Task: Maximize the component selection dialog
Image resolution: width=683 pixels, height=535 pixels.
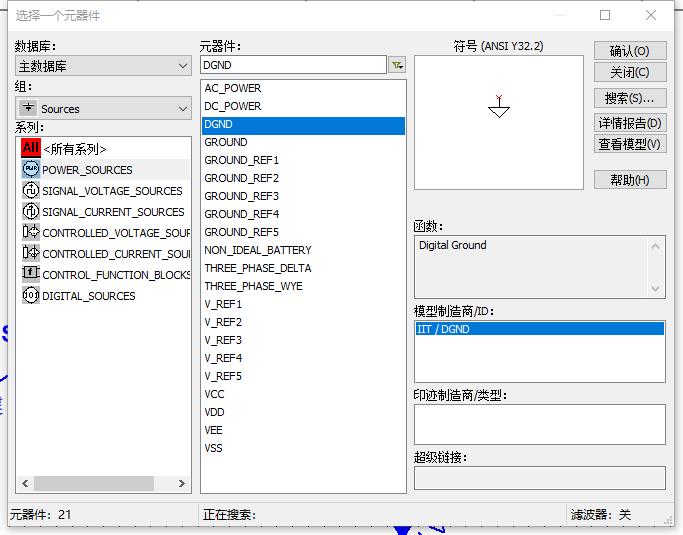Action: (605, 15)
